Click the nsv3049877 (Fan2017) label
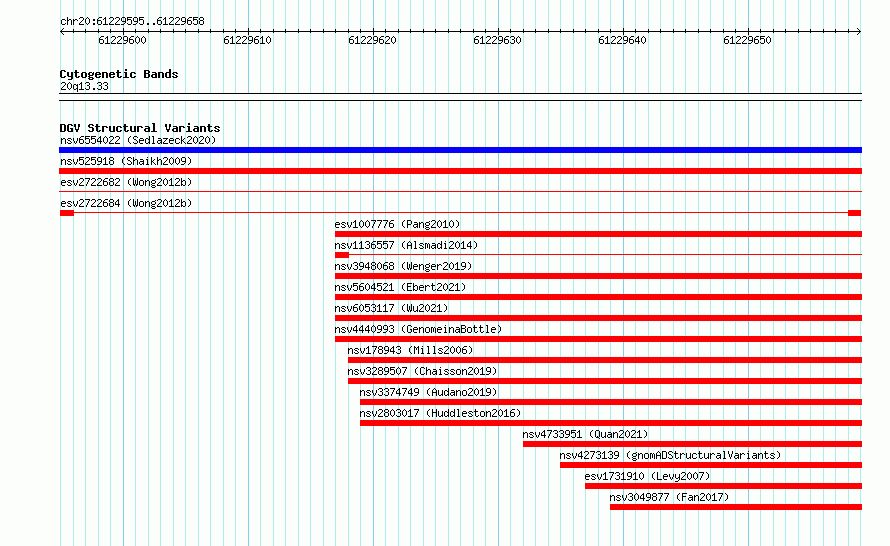The width and height of the screenshot is (890, 546). [669, 497]
